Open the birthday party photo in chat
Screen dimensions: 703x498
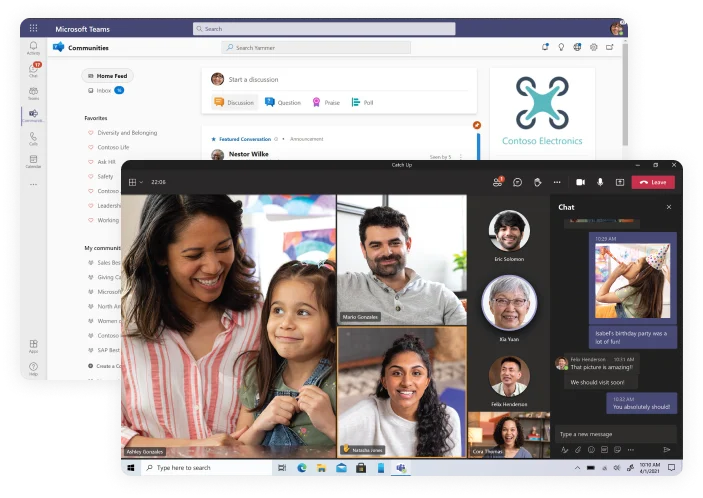632,281
